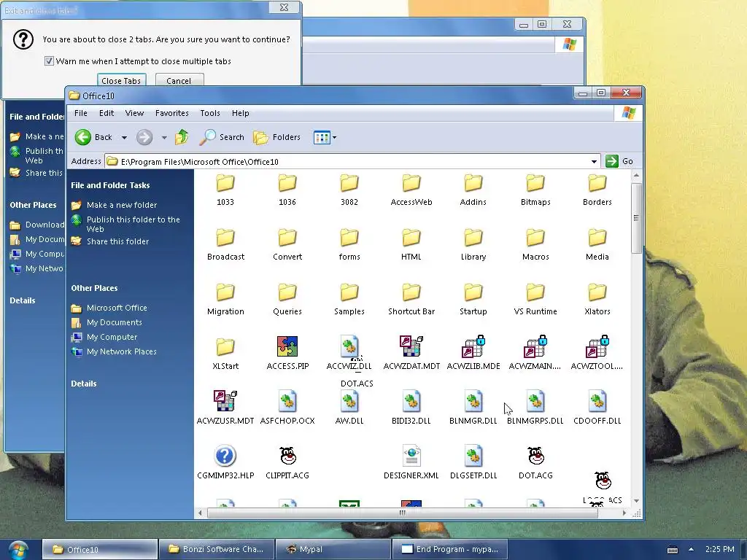The height and width of the screenshot is (560, 747).
Task: Click Share this folder link
Action: 117,241
